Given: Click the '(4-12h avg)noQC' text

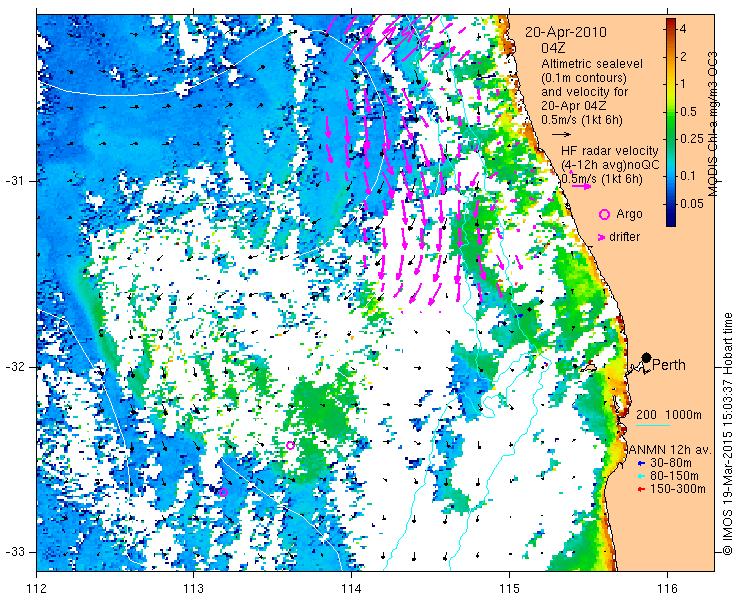Looking at the screenshot, I should click(x=610, y=165).
